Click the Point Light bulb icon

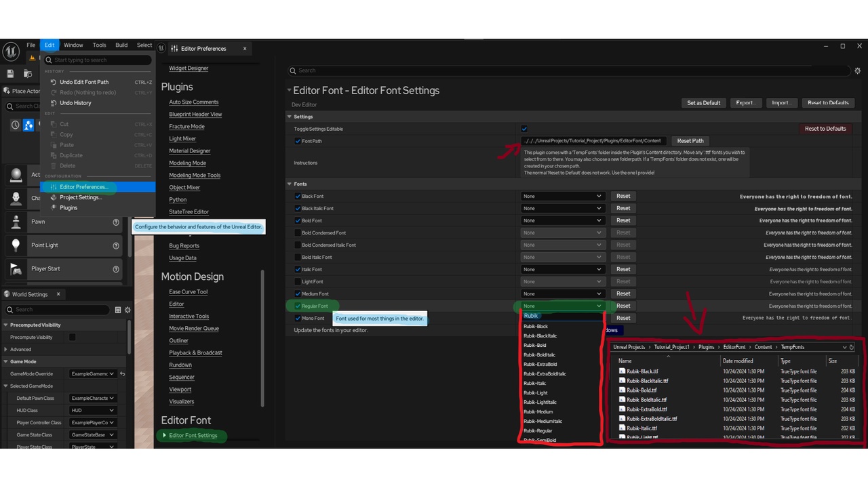[x=16, y=245]
